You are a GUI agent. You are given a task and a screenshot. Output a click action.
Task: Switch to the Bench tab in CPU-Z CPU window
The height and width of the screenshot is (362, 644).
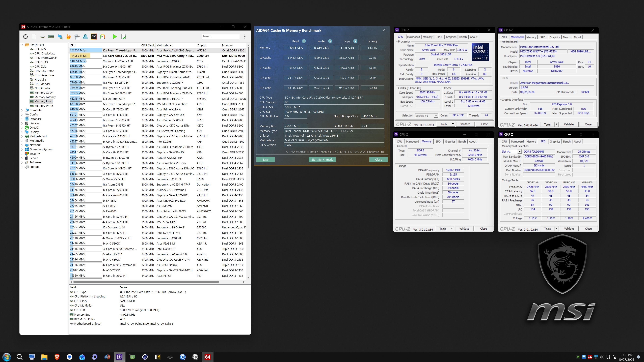463,37
